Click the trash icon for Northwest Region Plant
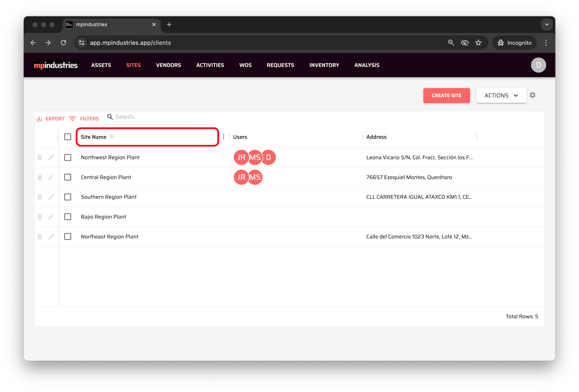Viewport: 579px width, 392px height. coord(40,157)
